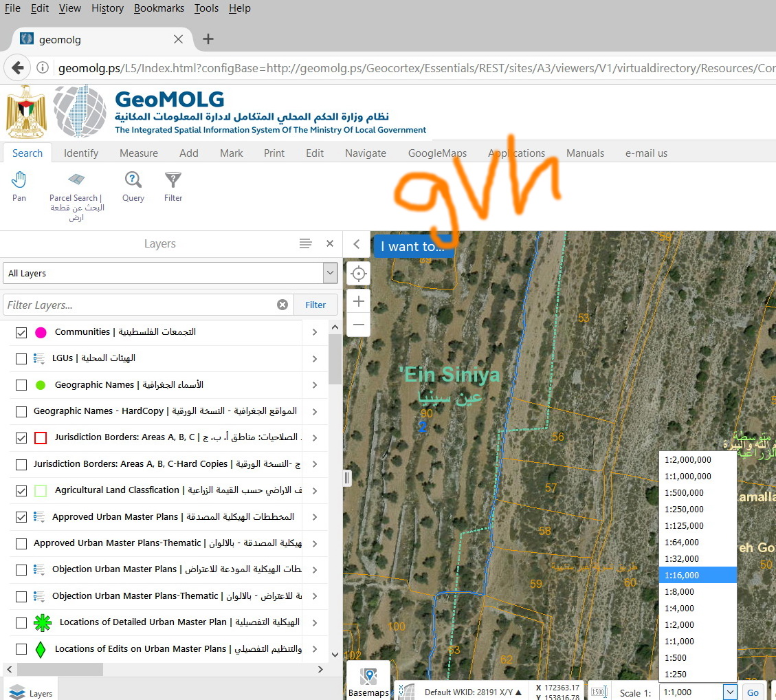Open the Basemaps switcher
The height and width of the screenshot is (700, 776).
(368, 682)
